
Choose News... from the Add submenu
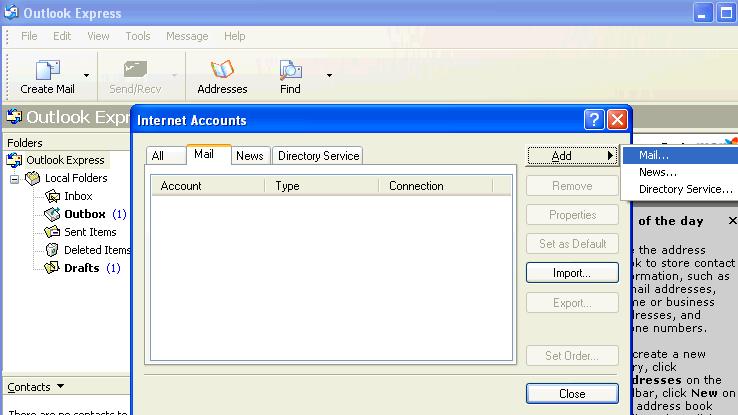pos(680,172)
